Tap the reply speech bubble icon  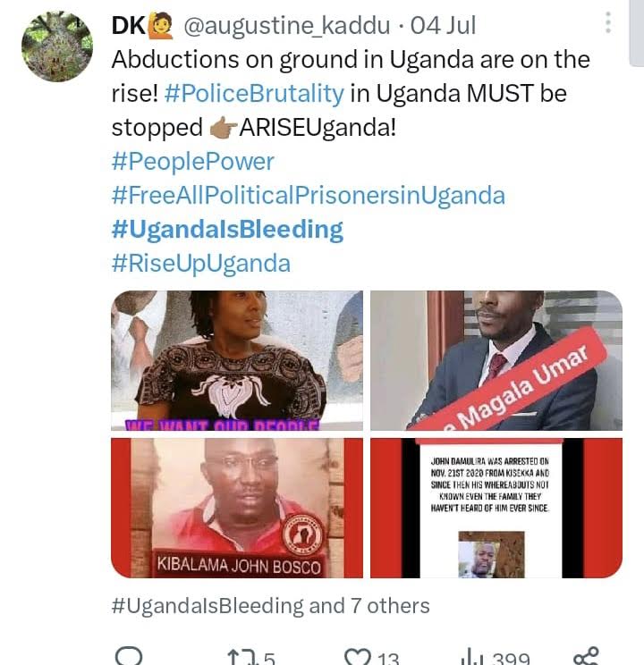(x=129, y=657)
